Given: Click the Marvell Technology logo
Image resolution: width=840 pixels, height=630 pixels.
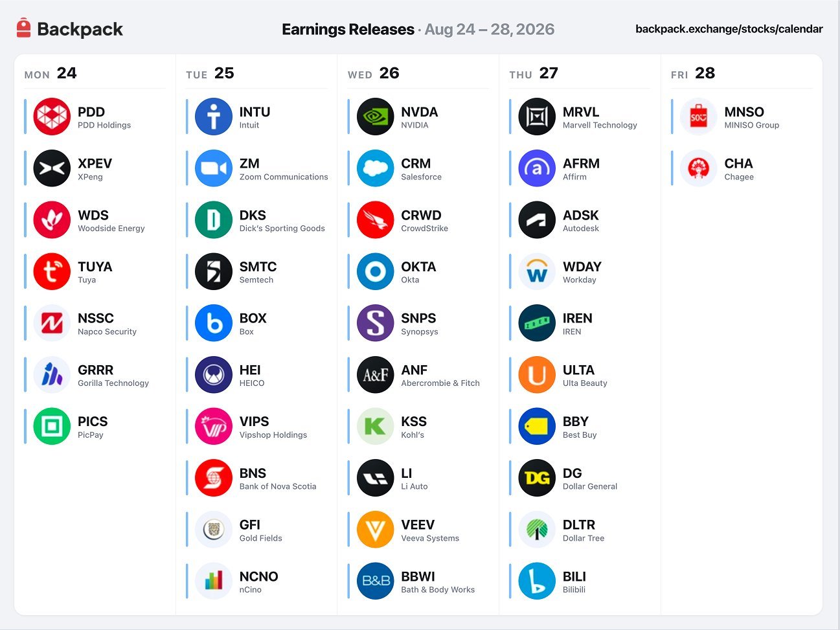Looking at the screenshot, I should [537, 117].
